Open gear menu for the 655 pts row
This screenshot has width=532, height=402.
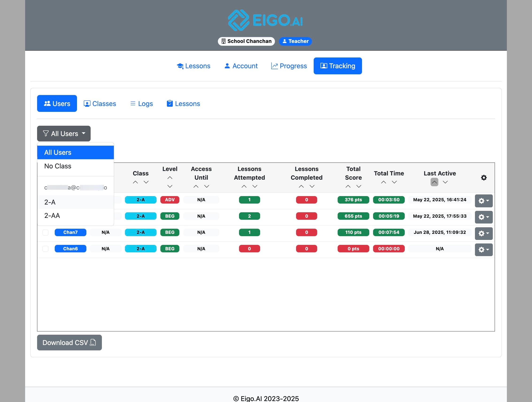point(484,217)
